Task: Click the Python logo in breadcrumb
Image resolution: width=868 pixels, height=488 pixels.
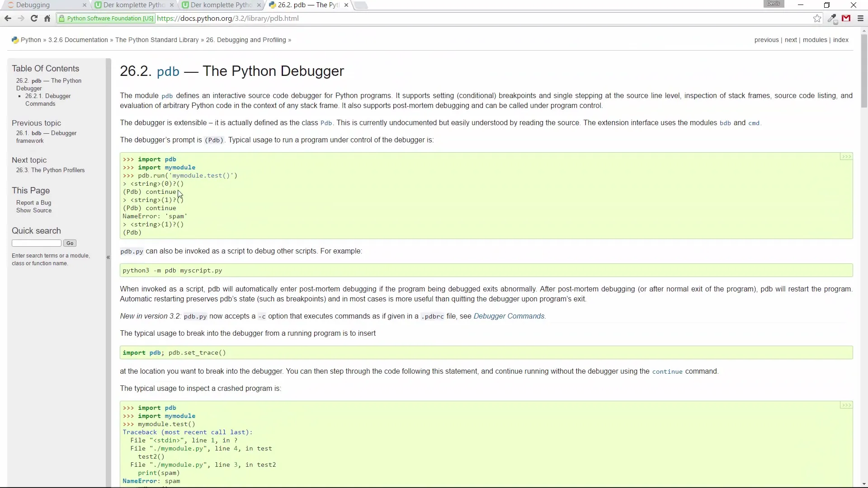Action: (15, 40)
